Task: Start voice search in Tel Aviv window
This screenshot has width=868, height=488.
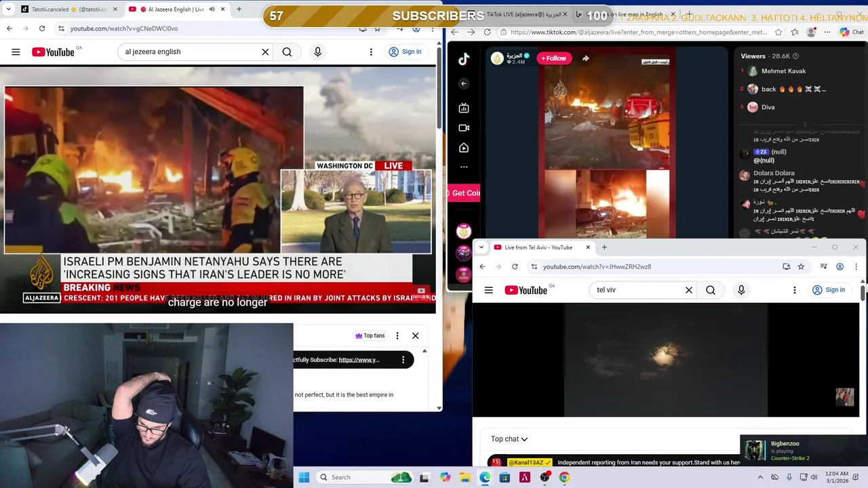Action: (741, 290)
